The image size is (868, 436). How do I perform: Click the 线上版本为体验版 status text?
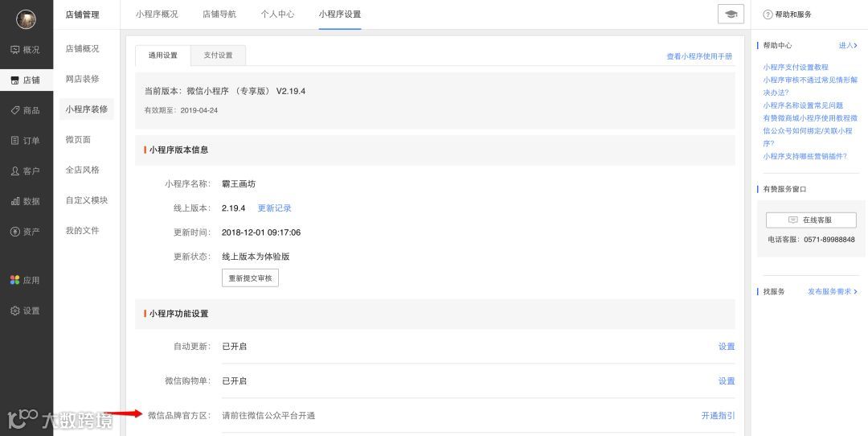[256, 257]
